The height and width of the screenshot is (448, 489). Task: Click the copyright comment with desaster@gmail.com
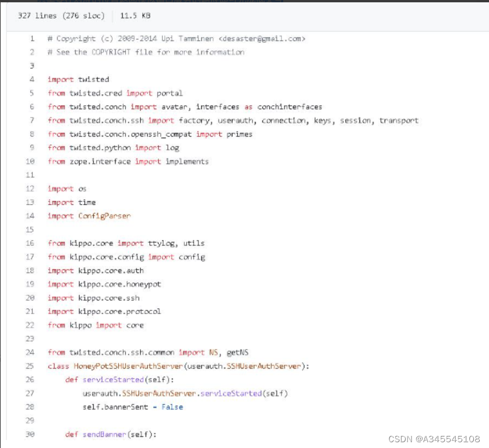(176, 39)
